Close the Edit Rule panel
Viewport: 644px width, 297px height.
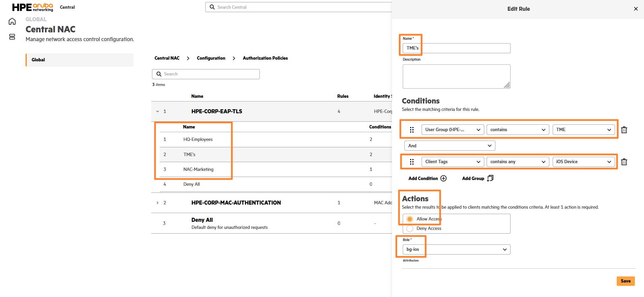tap(636, 9)
